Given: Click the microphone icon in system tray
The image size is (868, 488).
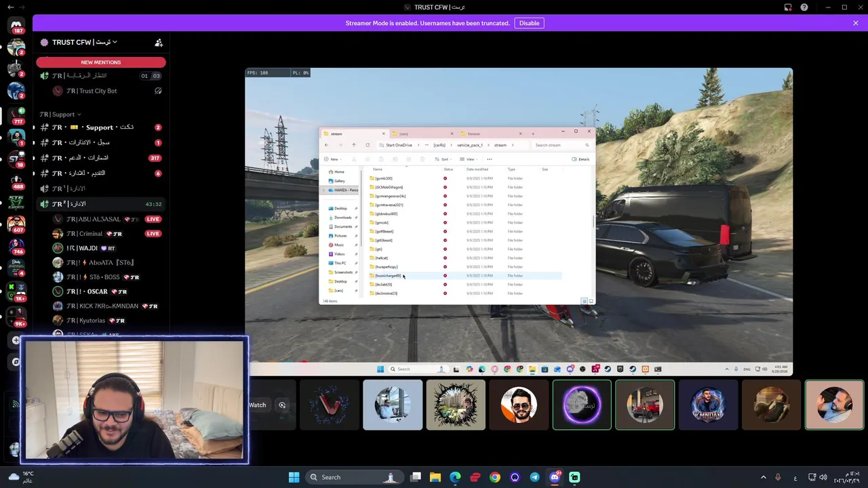Looking at the screenshot, I should pos(778,477).
